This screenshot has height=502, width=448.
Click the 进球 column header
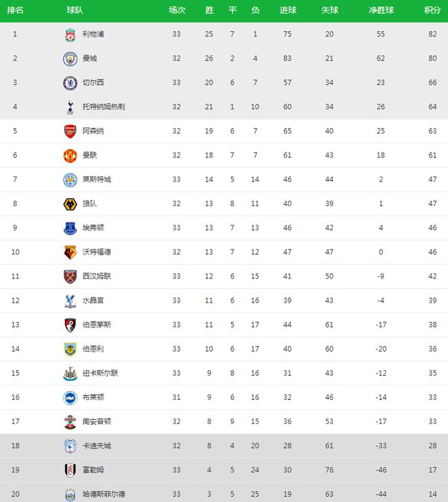[x=287, y=10]
